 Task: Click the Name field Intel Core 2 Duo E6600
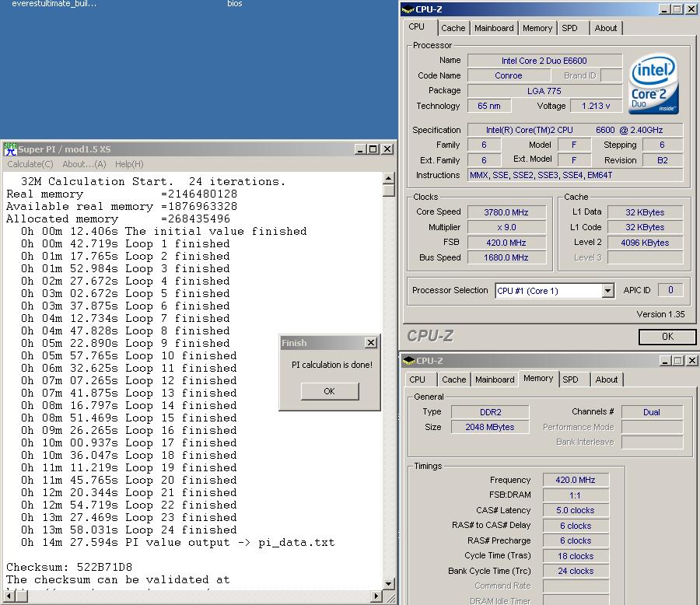[x=544, y=61]
